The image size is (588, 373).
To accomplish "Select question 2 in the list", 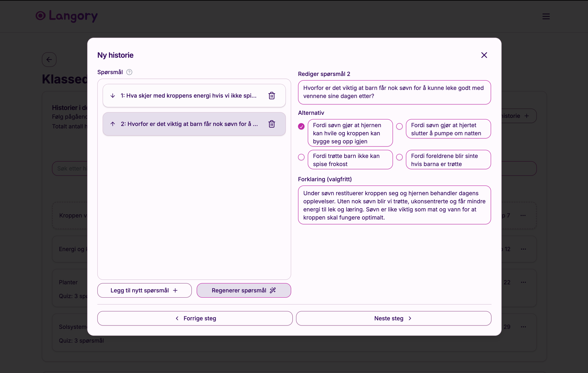I will pyautogui.click(x=189, y=124).
